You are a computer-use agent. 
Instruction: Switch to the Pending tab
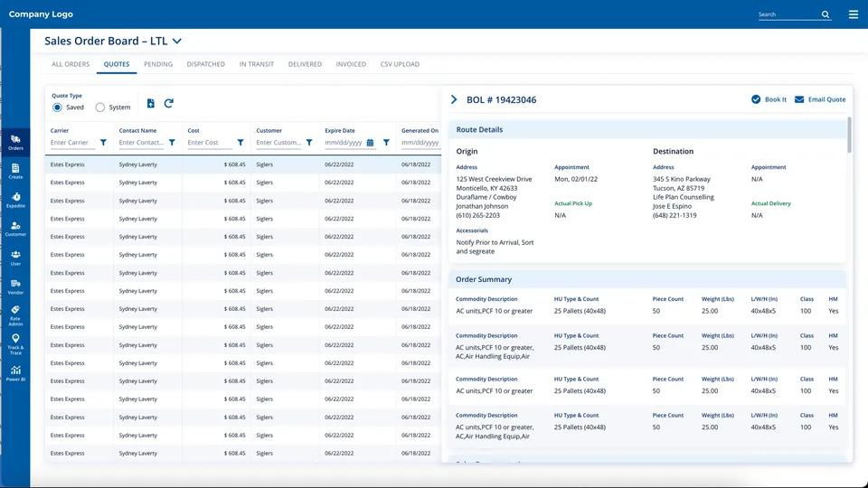tap(158, 64)
